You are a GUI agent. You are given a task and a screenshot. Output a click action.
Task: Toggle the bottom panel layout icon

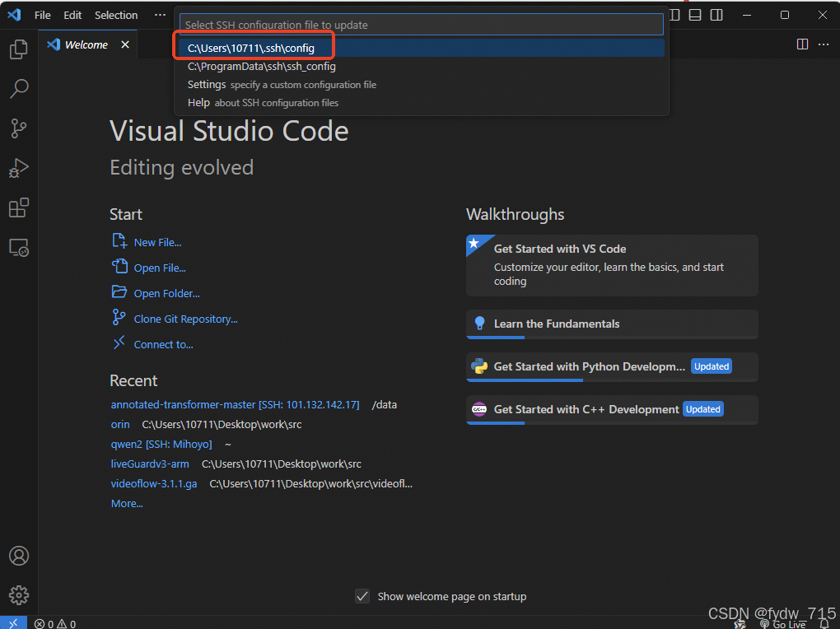click(x=695, y=15)
